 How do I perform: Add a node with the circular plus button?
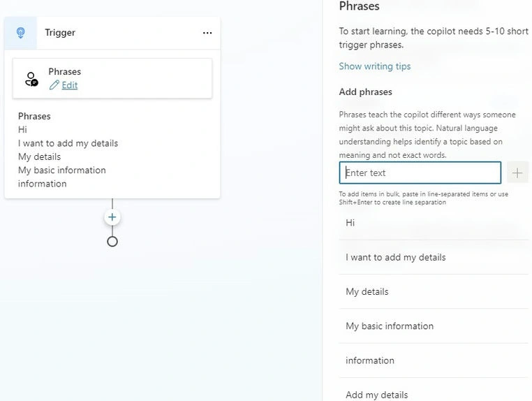coord(112,217)
